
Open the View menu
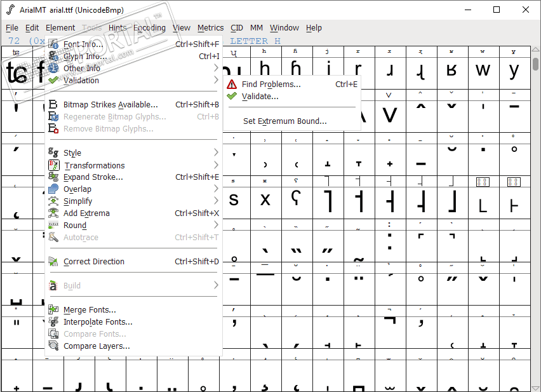pos(182,27)
